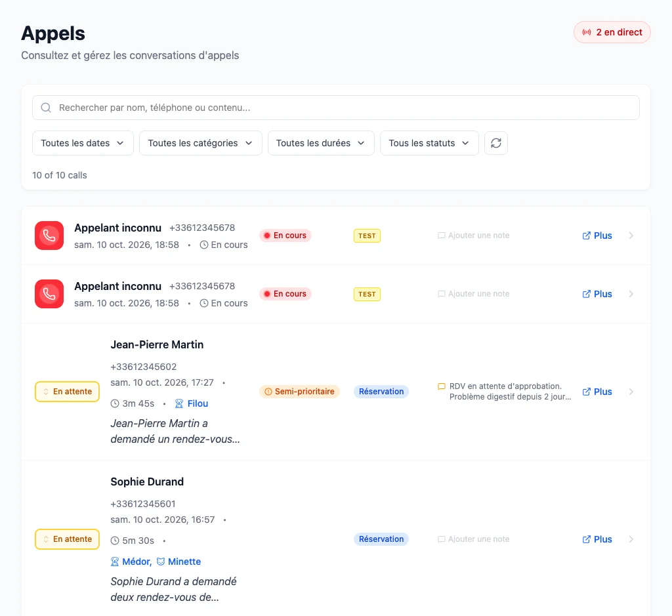Open pet link Filou
The image size is (672, 616).
coord(192,403)
